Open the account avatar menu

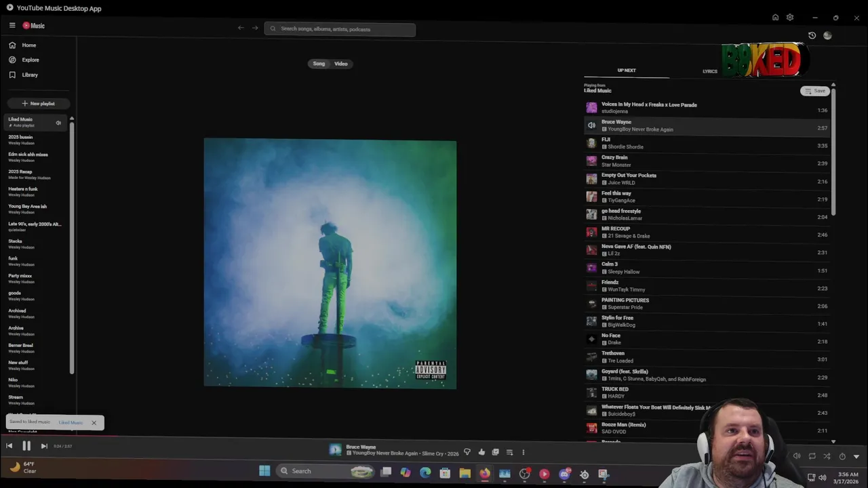tap(827, 35)
